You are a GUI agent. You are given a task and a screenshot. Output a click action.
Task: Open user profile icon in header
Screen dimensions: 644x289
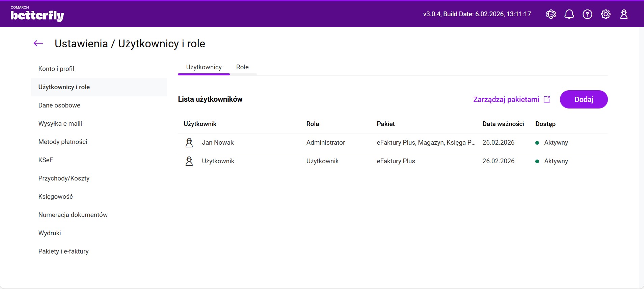[x=624, y=14]
